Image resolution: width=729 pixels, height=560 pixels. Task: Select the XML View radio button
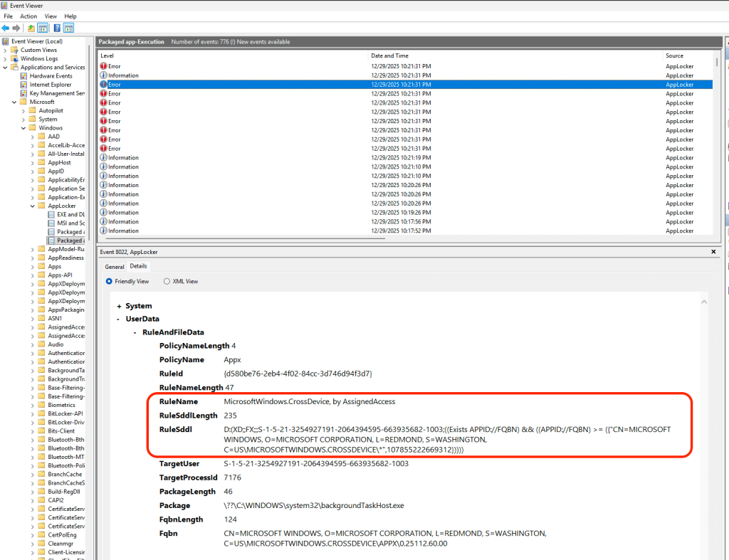pos(167,281)
